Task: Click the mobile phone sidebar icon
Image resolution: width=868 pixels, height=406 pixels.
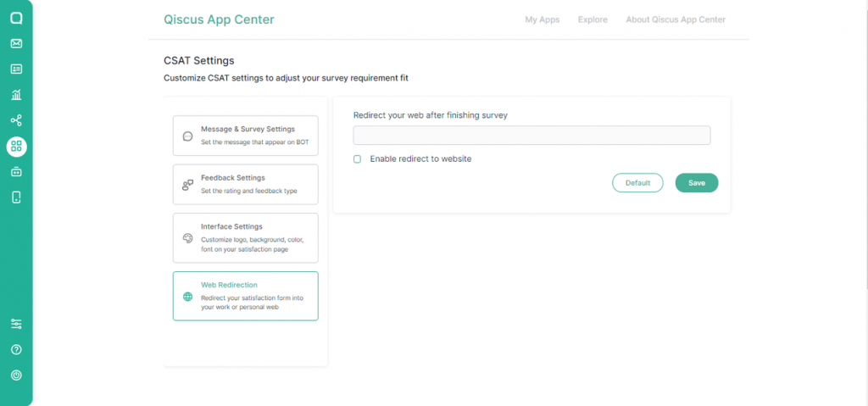Action: point(16,197)
